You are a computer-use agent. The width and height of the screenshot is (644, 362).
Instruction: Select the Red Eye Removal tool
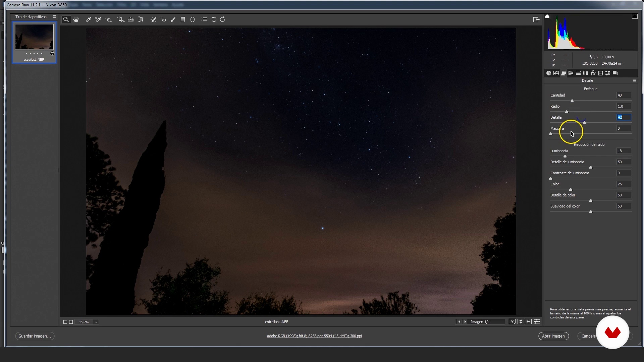point(163,19)
